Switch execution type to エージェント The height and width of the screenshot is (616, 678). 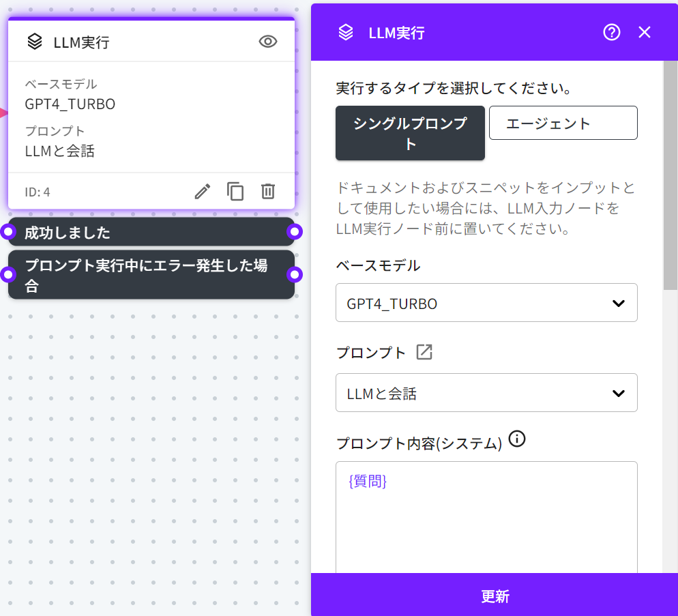pyautogui.click(x=563, y=123)
